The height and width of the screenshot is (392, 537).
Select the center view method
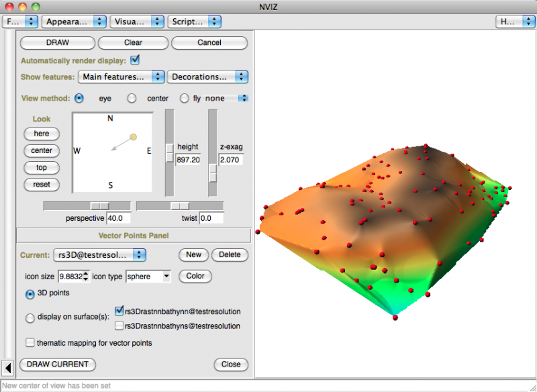[132, 98]
